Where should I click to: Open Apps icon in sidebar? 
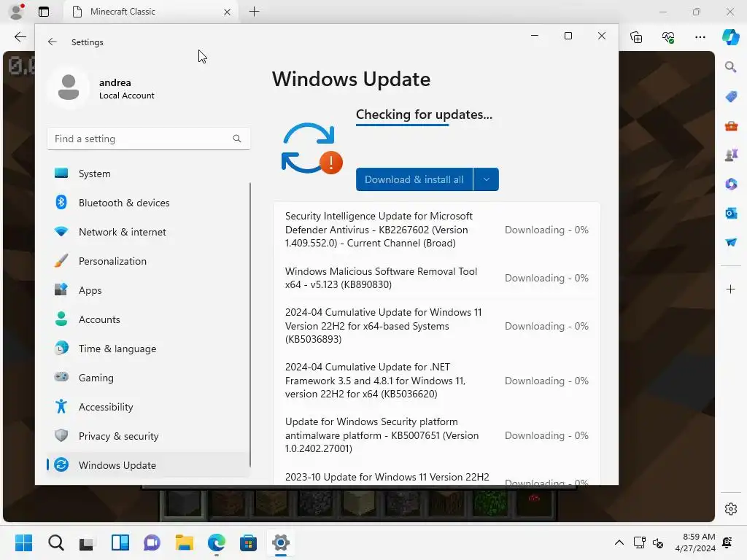[61, 290]
